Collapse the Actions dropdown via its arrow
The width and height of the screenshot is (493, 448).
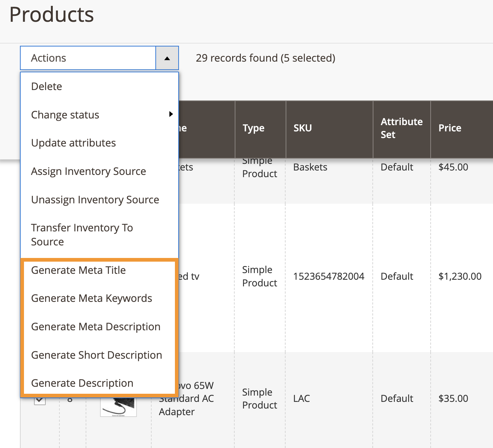[167, 58]
